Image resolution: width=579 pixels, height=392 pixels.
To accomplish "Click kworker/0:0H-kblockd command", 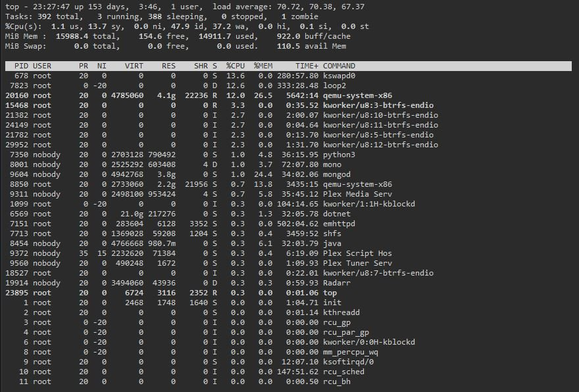I will click(369, 342).
